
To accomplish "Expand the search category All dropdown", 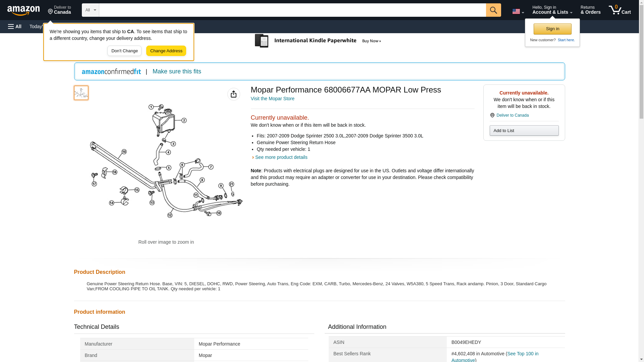I will click(90, 10).
